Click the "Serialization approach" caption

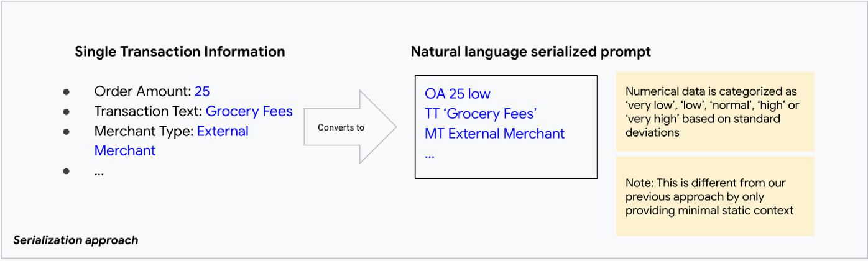(x=76, y=240)
